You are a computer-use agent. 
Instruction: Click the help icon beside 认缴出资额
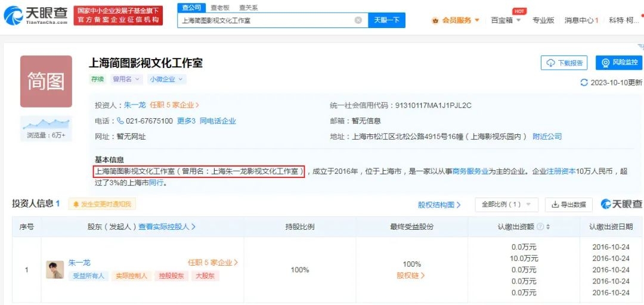540,227
